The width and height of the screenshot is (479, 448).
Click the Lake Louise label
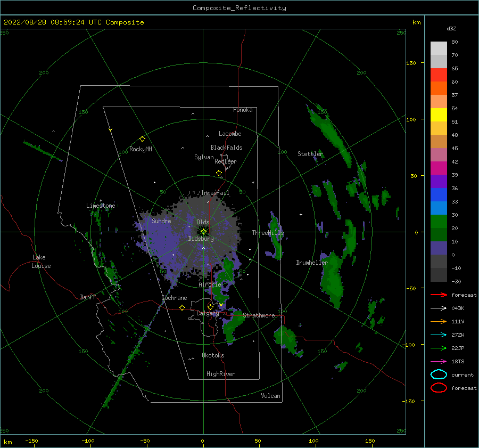click(x=41, y=262)
